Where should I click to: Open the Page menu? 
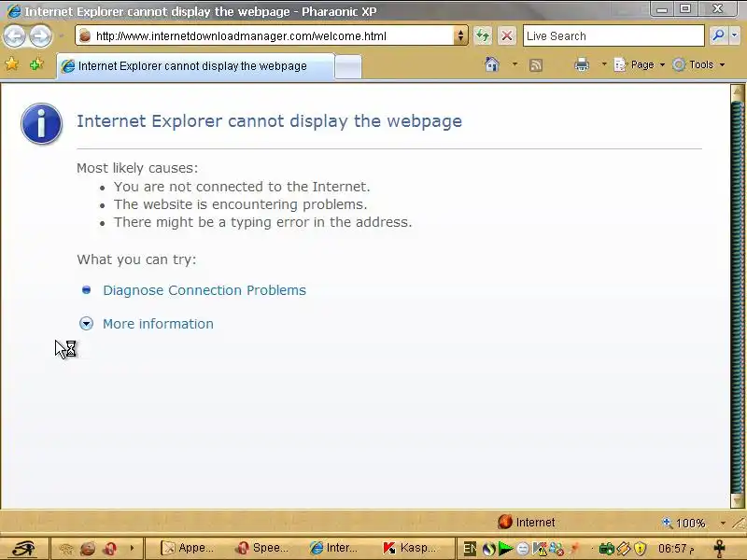click(640, 64)
